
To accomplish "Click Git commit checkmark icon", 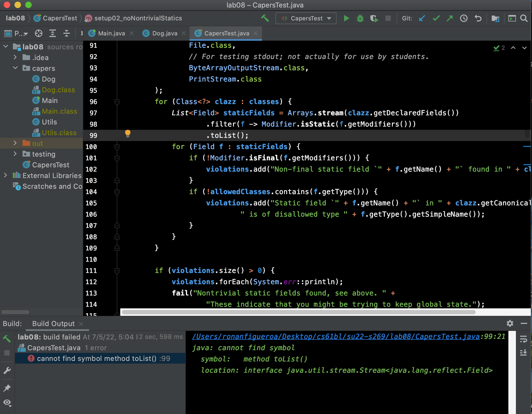I will (436, 18).
